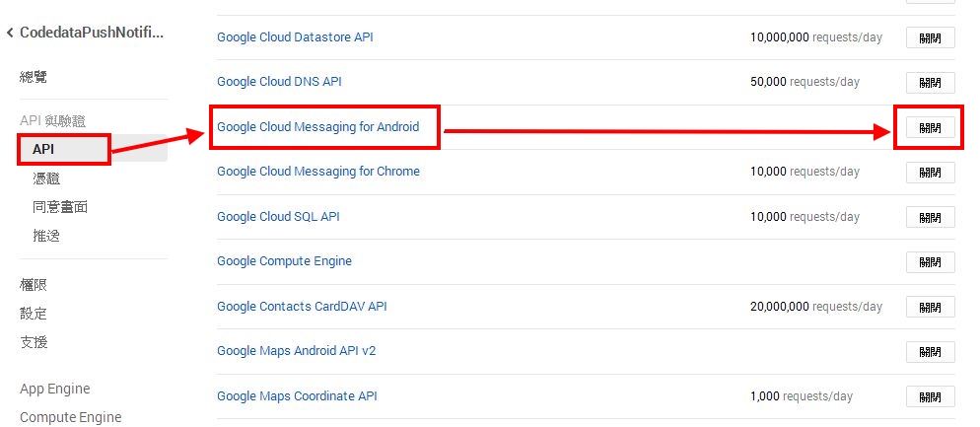Viewport: 980px width, 427px height.
Task: Open Google Maps Android API v2 link
Action: pyautogui.click(x=296, y=351)
